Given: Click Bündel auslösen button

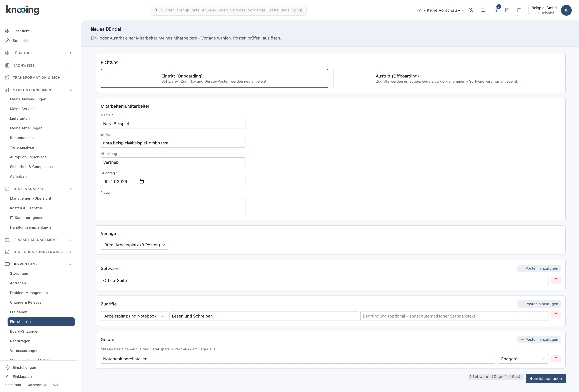Looking at the screenshot, I should tap(546, 378).
